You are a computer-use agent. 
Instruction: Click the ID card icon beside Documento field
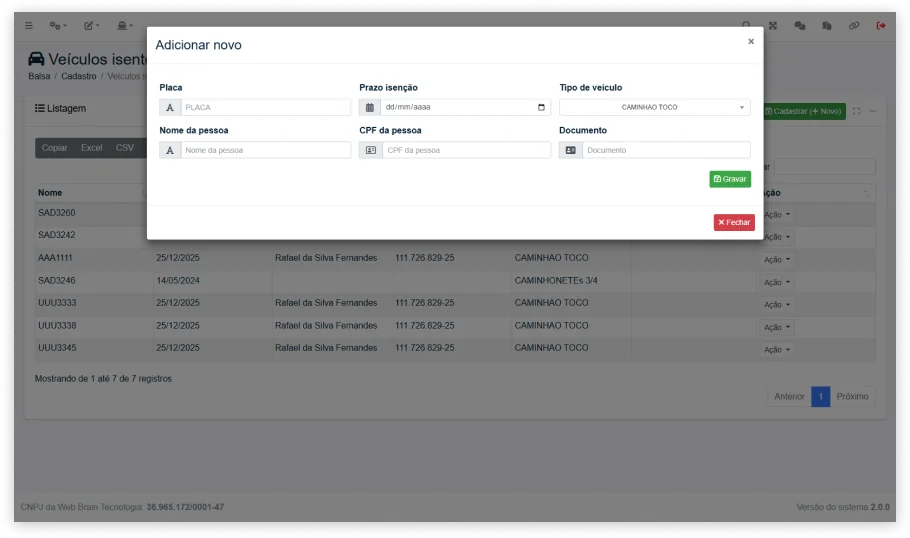coord(571,150)
